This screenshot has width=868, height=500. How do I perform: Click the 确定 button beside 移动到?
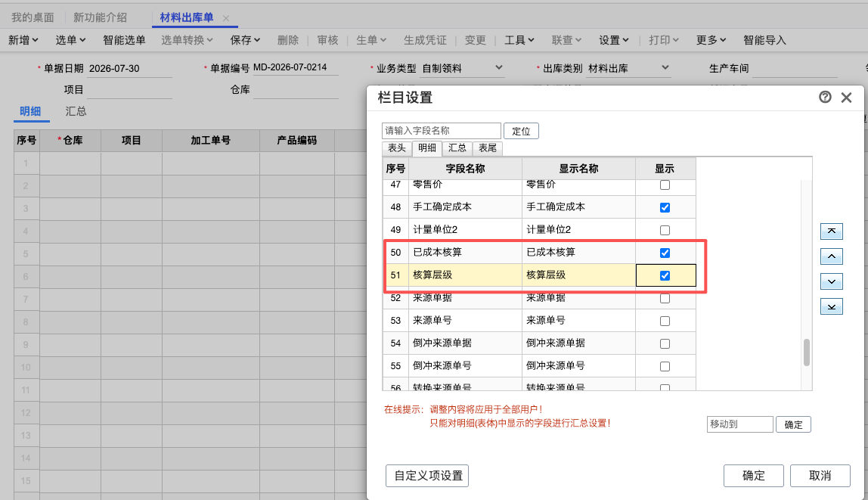click(x=793, y=424)
